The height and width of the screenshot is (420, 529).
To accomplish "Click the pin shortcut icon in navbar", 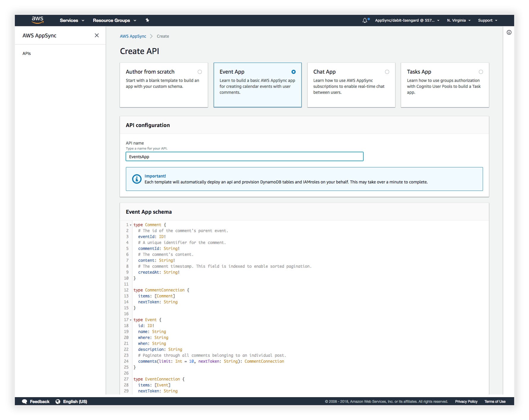I will click(147, 20).
